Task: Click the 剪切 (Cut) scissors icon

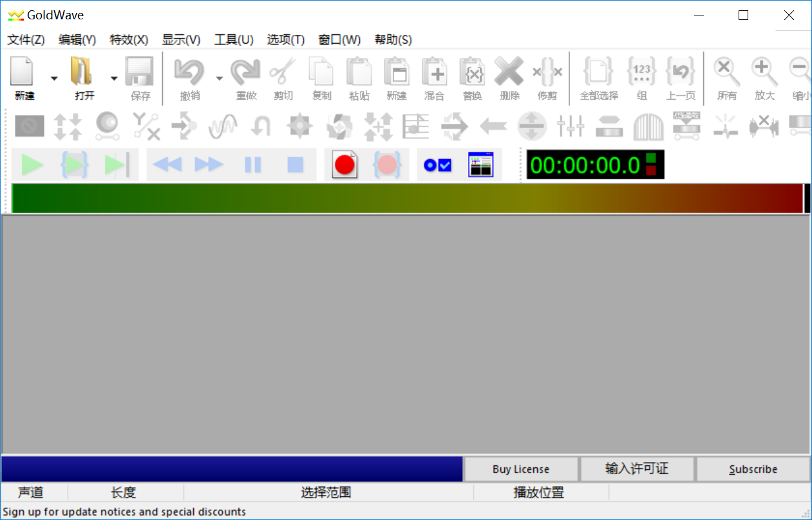Action: pyautogui.click(x=283, y=72)
